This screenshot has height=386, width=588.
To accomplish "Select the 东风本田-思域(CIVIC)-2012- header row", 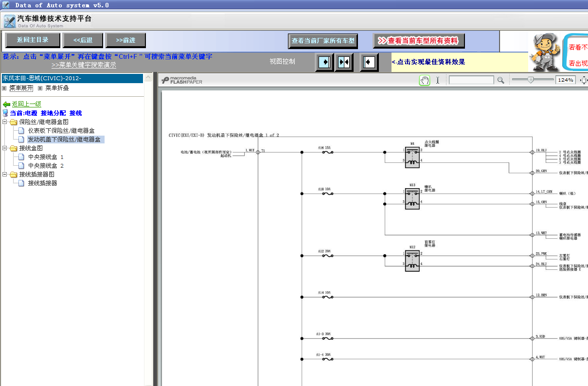I will click(x=72, y=78).
